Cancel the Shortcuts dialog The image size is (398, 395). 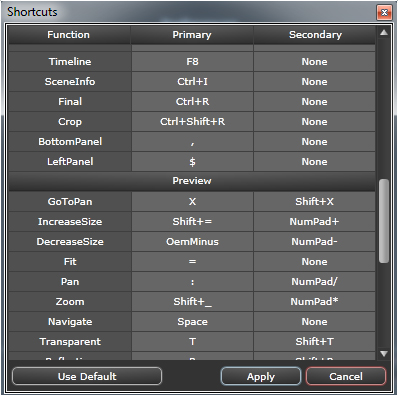tap(346, 376)
